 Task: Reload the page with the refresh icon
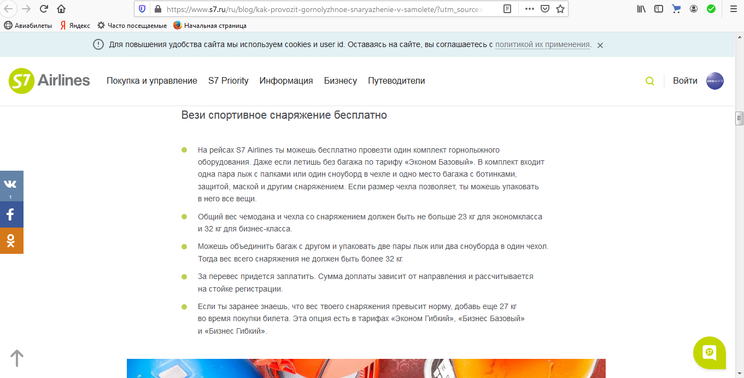tap(44, 9)
